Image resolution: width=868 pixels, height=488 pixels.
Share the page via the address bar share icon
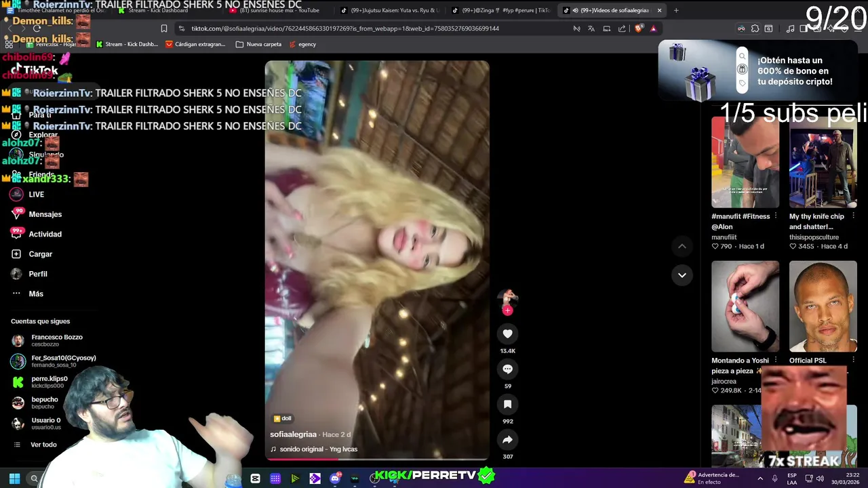tap(622, 28)
